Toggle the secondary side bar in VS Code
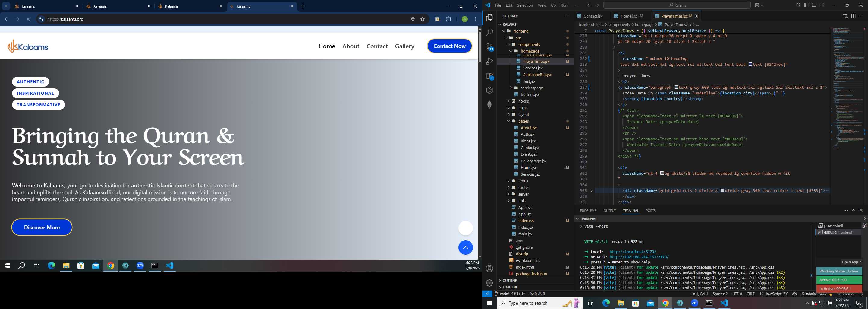 click(x=822, y=5)
